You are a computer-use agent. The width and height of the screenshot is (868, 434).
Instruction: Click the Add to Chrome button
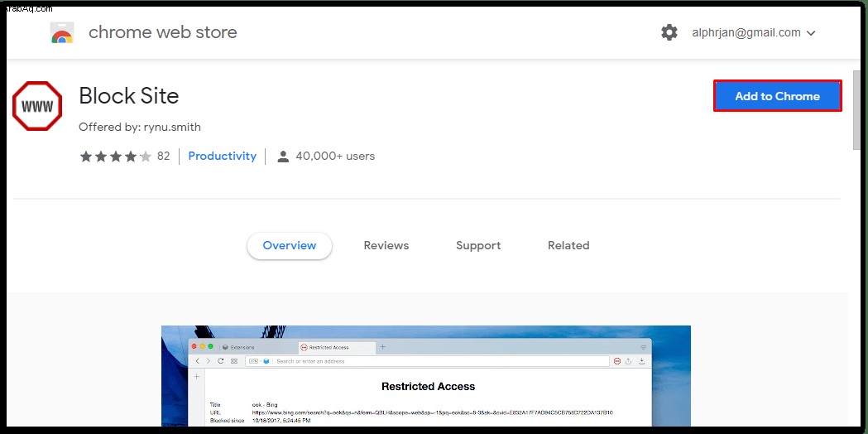pyautogui.click(x=777, y=96)
